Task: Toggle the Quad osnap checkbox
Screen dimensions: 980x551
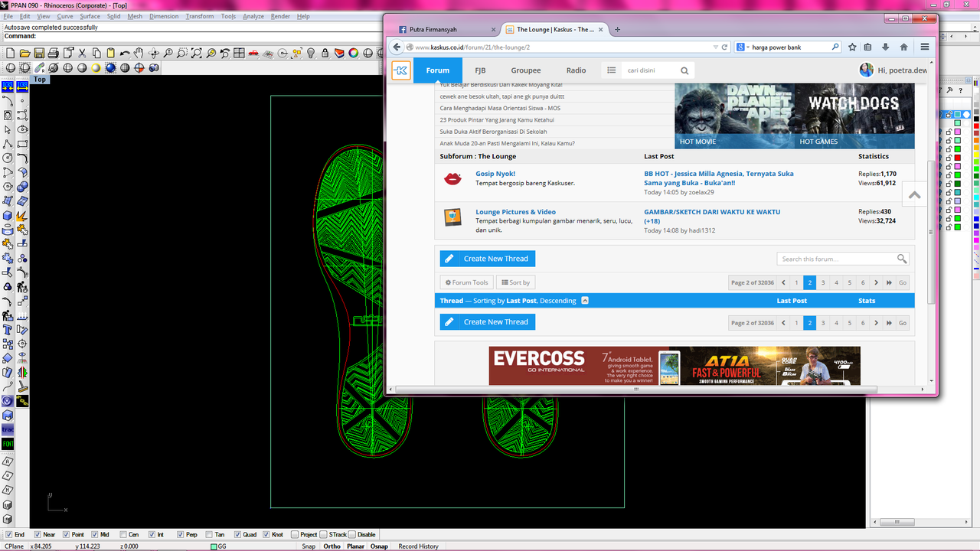Action: point(237,535)
